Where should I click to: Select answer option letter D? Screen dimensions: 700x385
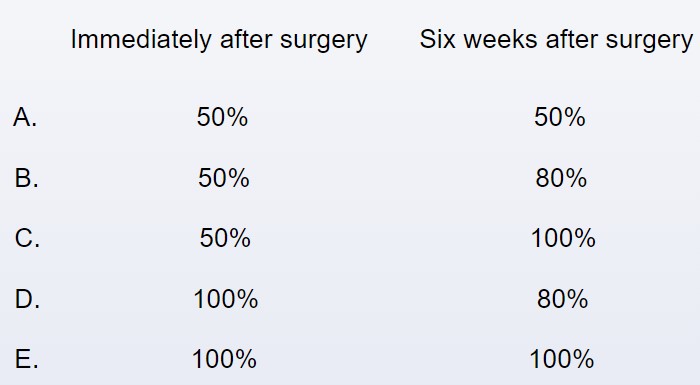27,299
